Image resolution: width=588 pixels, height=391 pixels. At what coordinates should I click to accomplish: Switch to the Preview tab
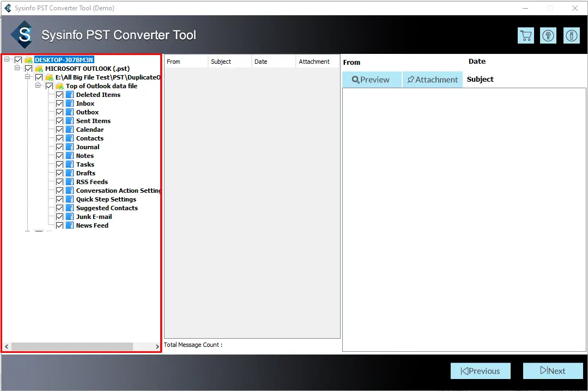tap(372, 80)
